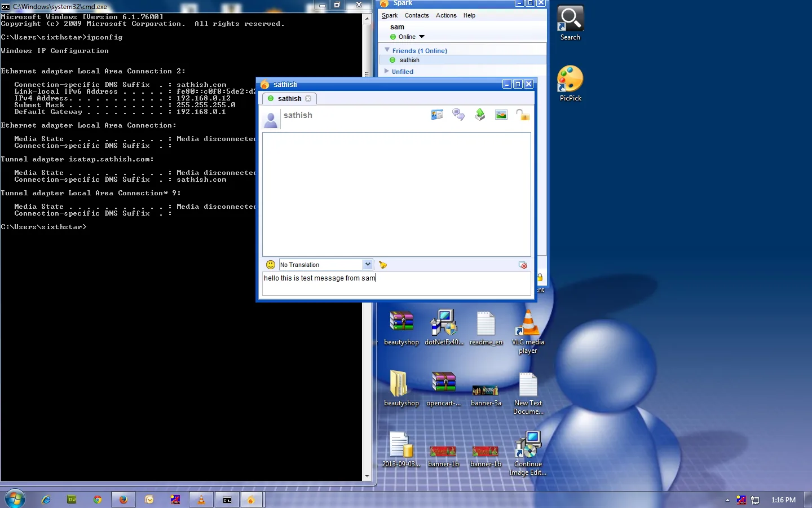Viewport: 812px width, 508px height.
Task: Select the Continue Image Edit shortcut
Action: point(528,454)
